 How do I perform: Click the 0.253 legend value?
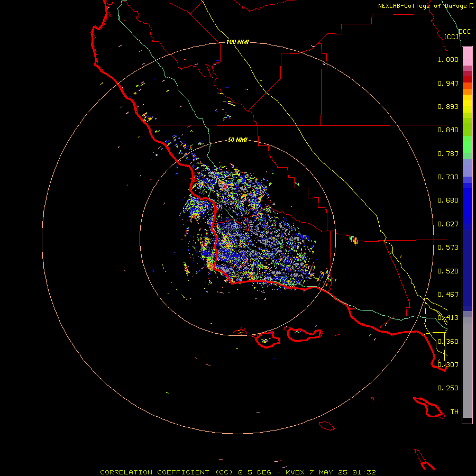coord(448,388)
